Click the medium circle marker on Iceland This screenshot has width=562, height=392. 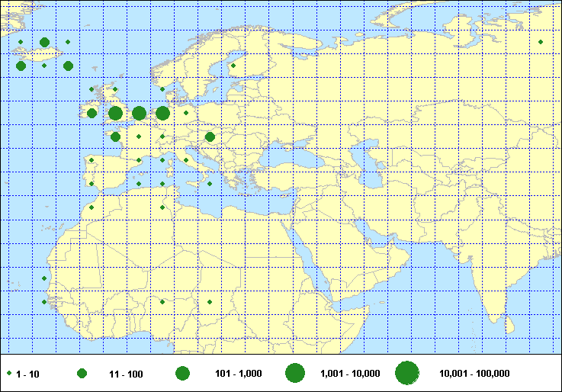[45, 43]
